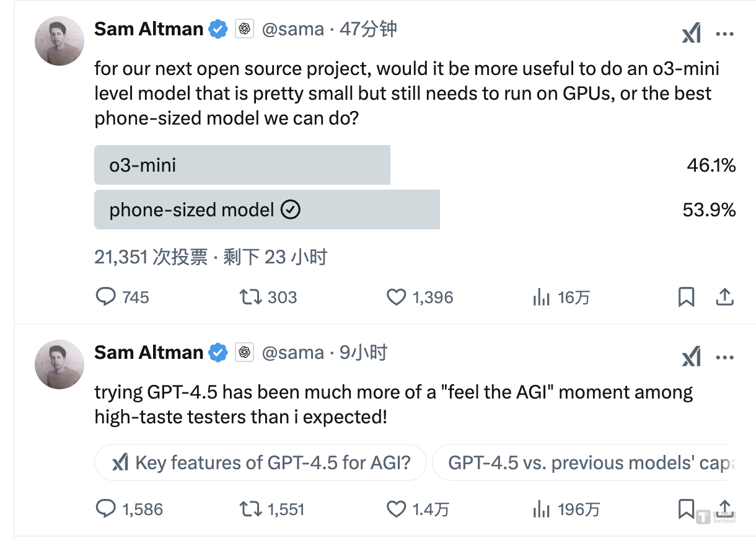
Task: Select the phone-sized model poll option
Action: 266,209
